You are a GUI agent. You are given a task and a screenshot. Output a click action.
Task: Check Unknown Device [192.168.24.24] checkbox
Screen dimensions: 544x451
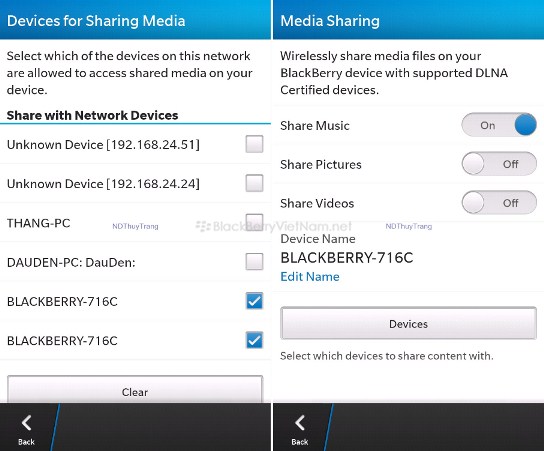pos(254,183)
